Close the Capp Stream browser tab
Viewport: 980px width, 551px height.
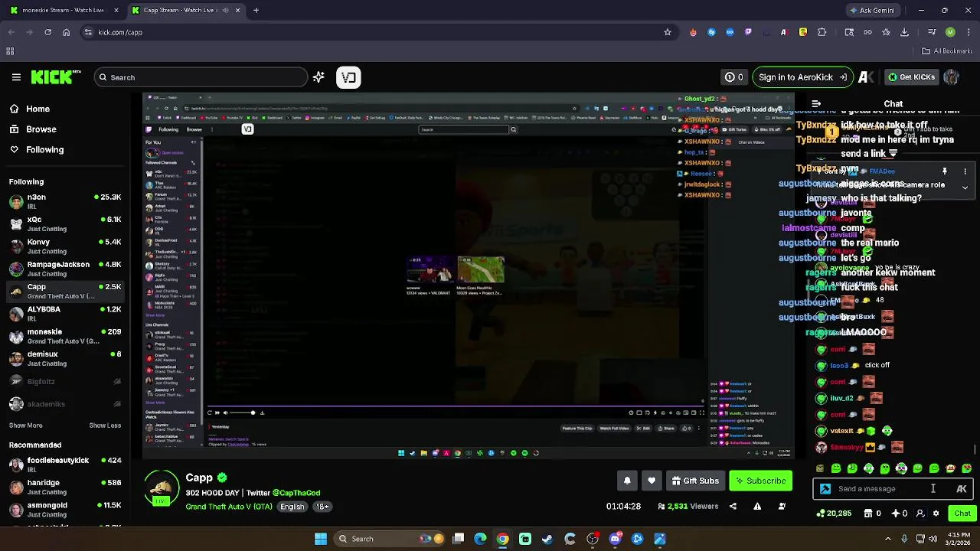237,10
